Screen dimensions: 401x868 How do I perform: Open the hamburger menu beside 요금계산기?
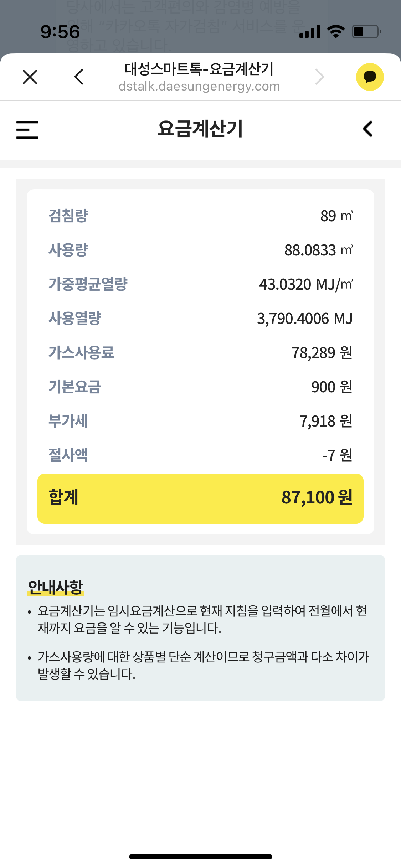coord(27,129)
